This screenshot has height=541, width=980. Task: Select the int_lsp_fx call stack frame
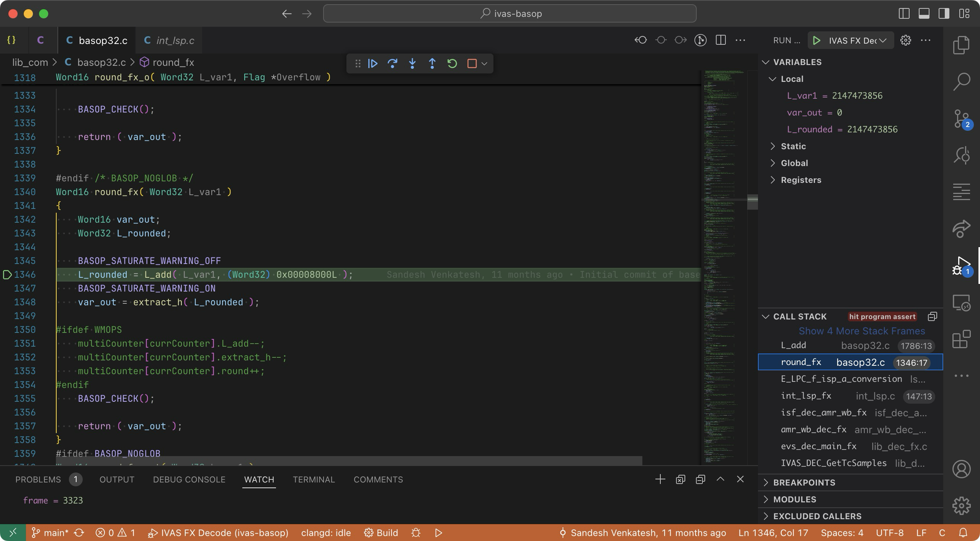point(806,396)
